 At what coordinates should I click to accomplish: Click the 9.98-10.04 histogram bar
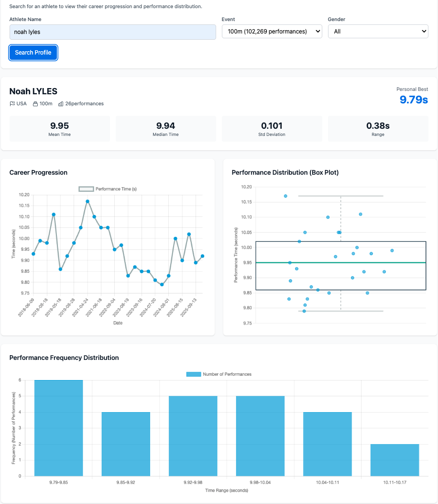[260, 436]
